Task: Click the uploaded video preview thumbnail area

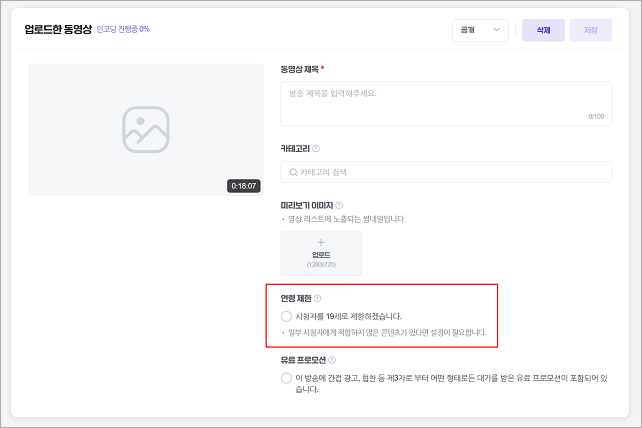Action: 146,129
